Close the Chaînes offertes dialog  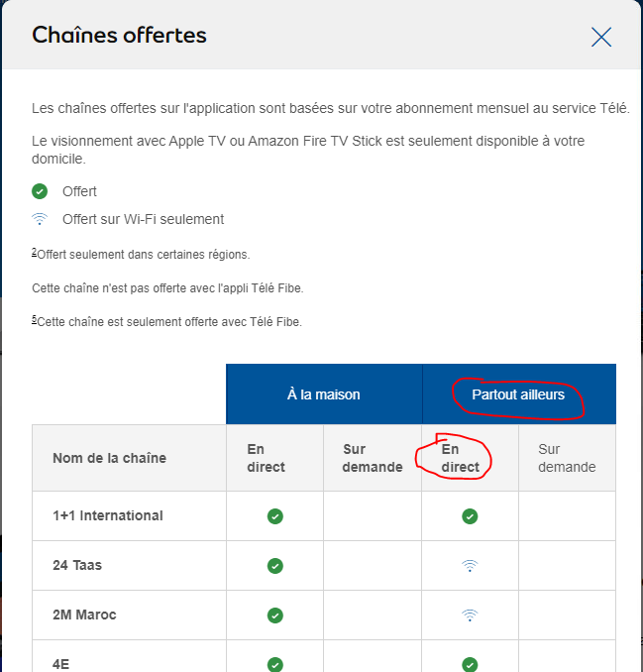(x=601, y=38)
